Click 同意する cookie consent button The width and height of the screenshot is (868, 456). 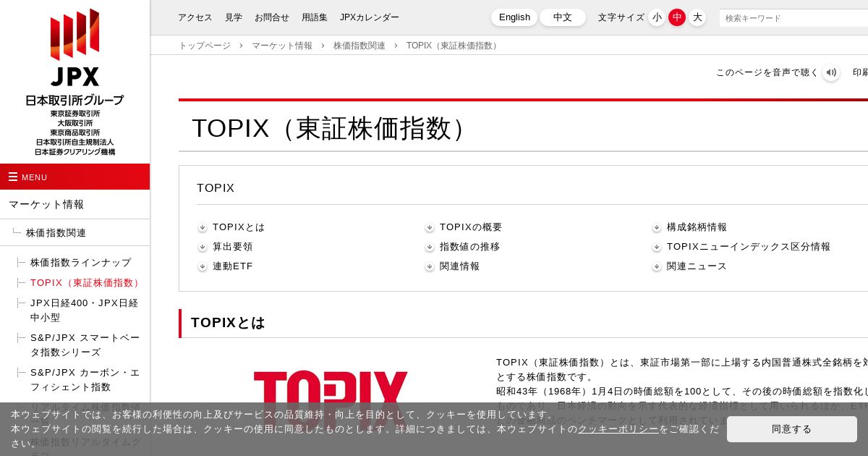(x=792, y=429)
